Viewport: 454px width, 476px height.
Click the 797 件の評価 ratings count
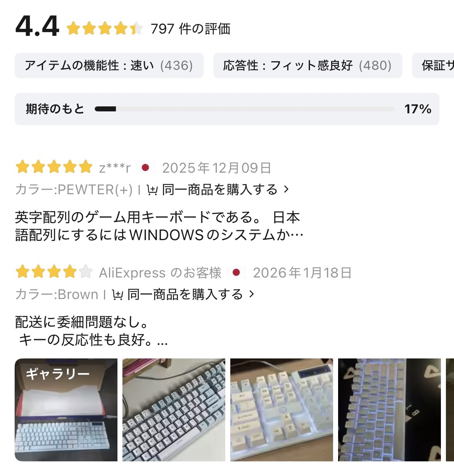click(190, 29)
